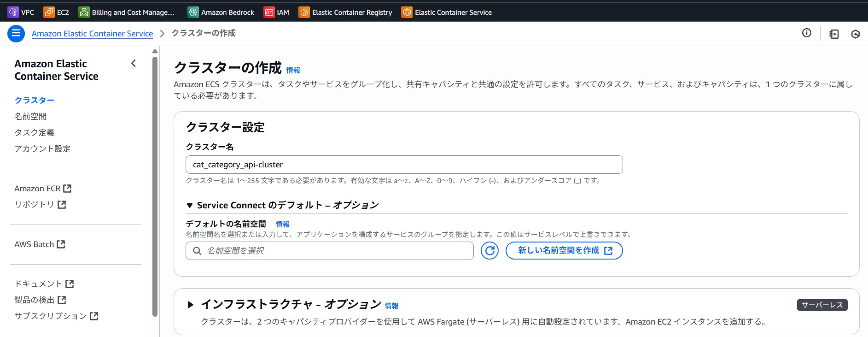Screen dimensions: 868x337
Task: Open the Amazon Bedrock shortcut icon
Action: 193,12
